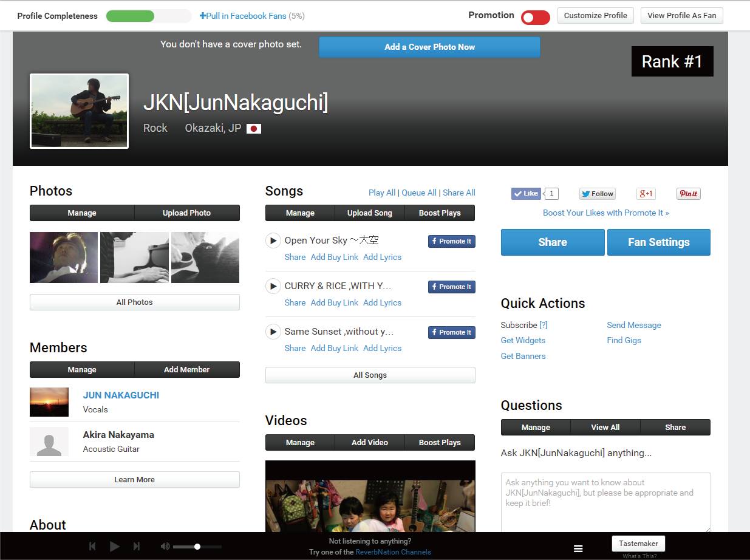Play the CURRY & RICE song

click(x=273, y=286)
